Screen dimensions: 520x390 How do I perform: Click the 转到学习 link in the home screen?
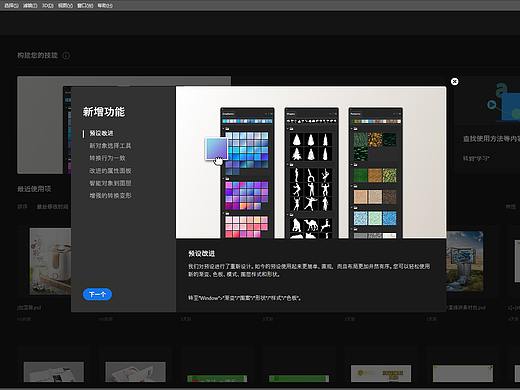click(x=476, y=158)
